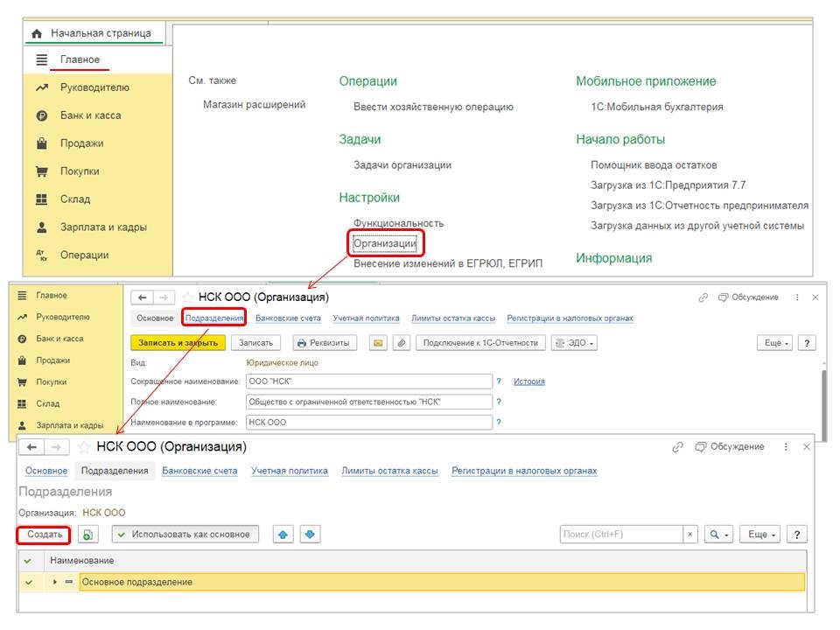Open Главное section in top panel sidebar
Viewport: 840px width, 630px height.
tap(80, 59)
